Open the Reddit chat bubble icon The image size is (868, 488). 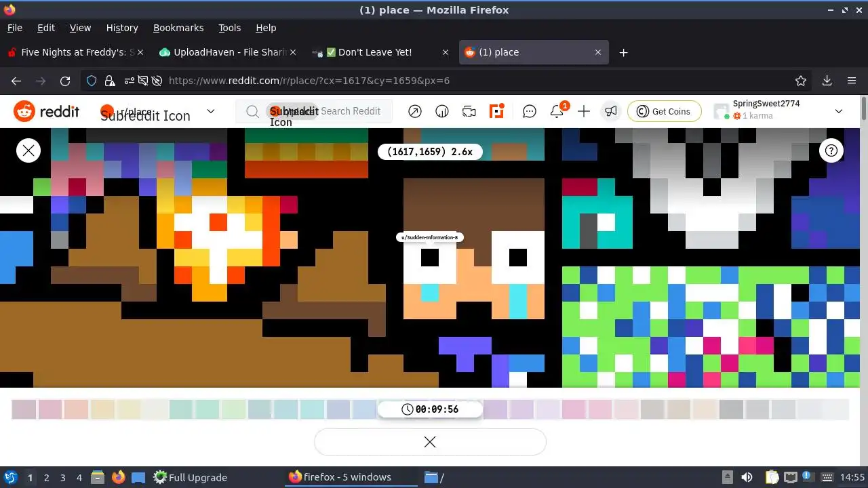pos(530,111)
